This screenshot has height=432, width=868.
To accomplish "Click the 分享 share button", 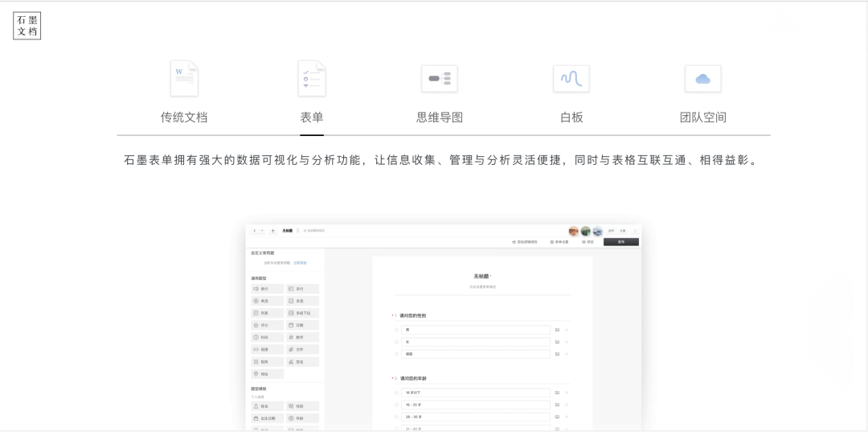I will 623,231.
